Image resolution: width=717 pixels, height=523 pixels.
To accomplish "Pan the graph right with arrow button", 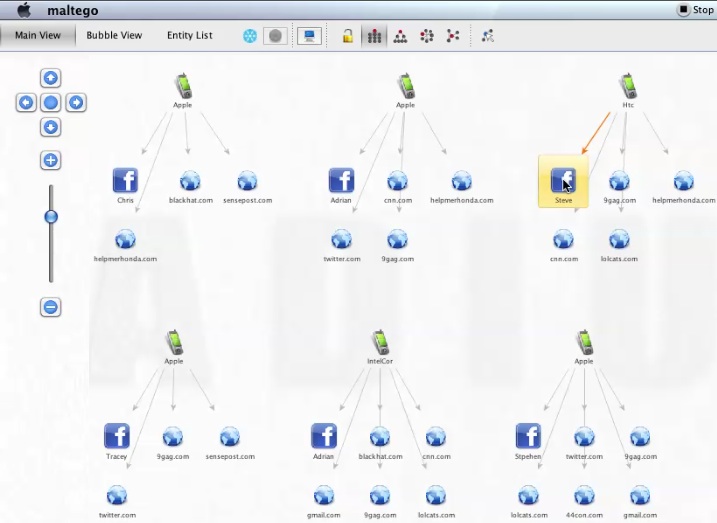I will 76,102.
